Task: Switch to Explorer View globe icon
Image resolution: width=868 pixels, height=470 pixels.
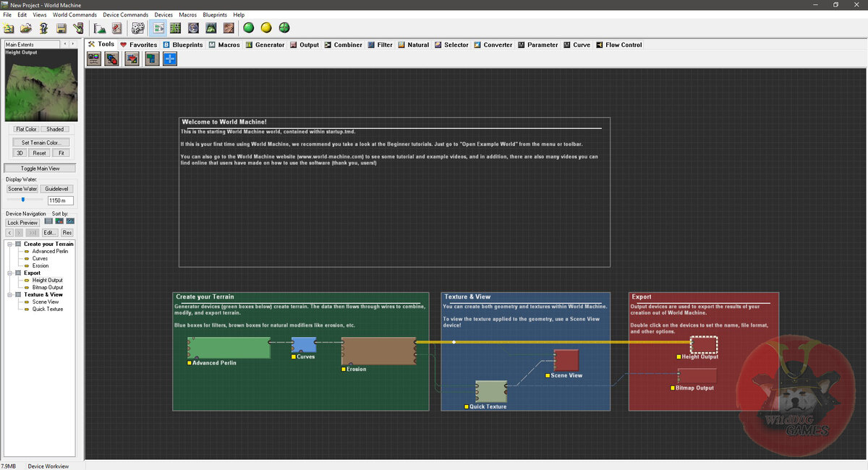Action: (193, 28)
